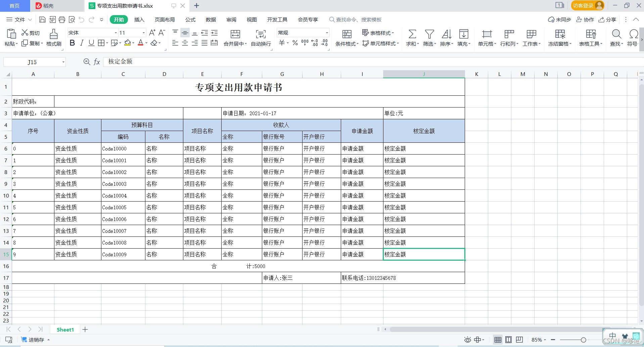The height and width of the screenshot is (347, 644).
Task: Toggle align text left
Action: point(175,43)
